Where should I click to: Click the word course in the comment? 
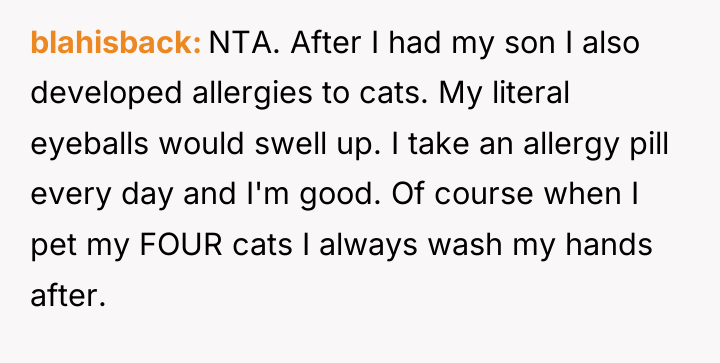pyautogui.click(x=484, y=195)
